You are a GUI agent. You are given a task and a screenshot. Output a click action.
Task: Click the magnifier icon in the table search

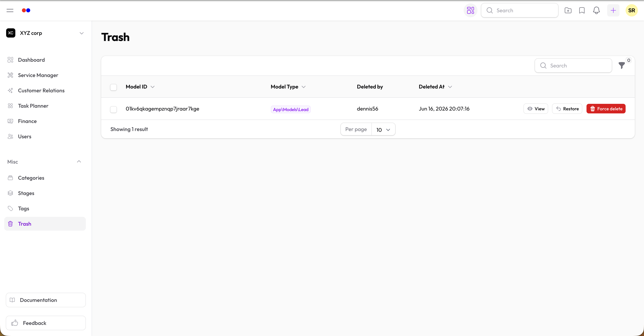(543, 66)
